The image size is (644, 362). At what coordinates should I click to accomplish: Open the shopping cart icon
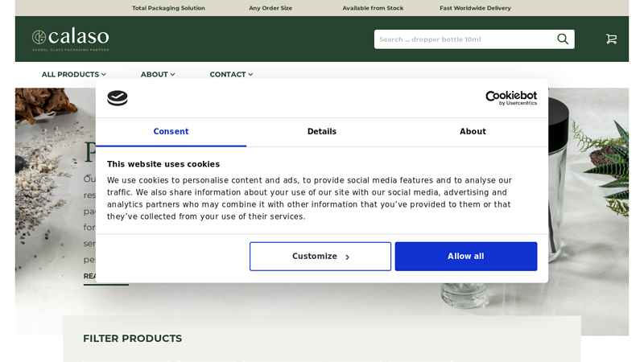pyautogui.click(x=611, y=39)
